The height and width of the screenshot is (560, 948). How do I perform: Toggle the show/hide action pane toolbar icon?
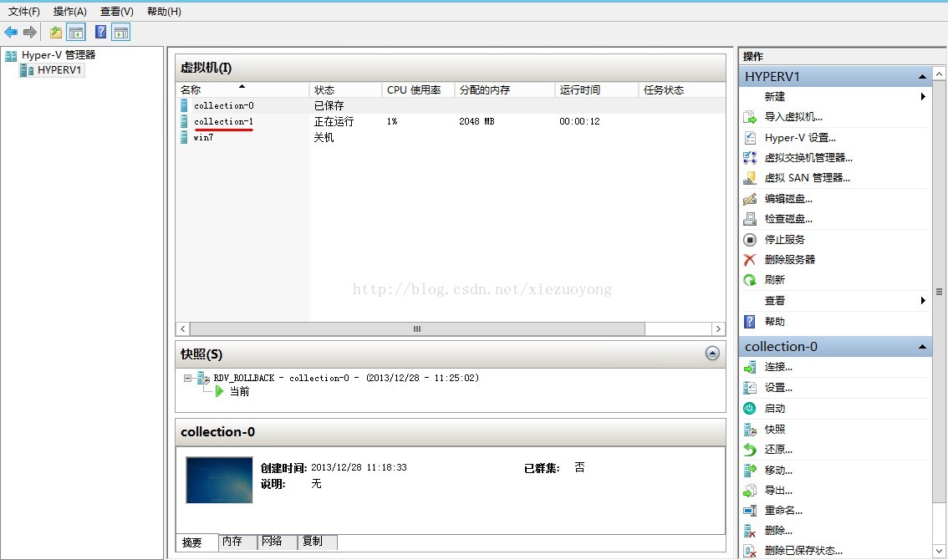(x=121, y=33)
